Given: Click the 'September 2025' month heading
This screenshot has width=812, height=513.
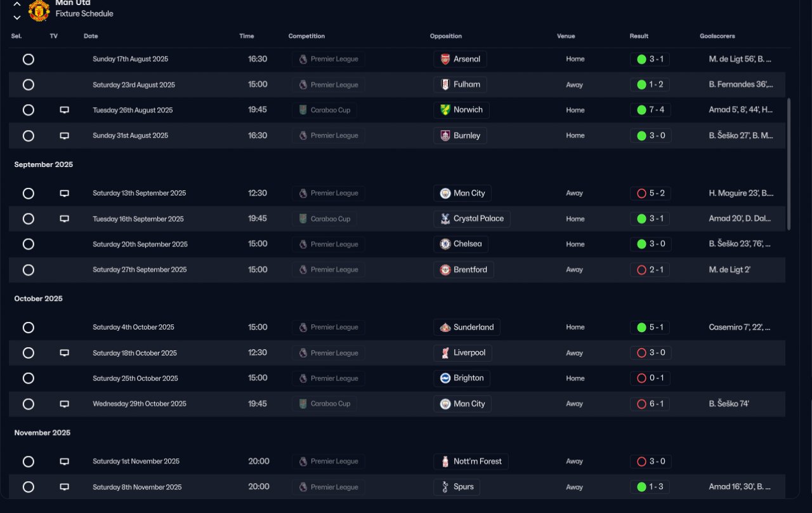Looking at the screenshot, I should pyautogui.click(x=44, y=164).
